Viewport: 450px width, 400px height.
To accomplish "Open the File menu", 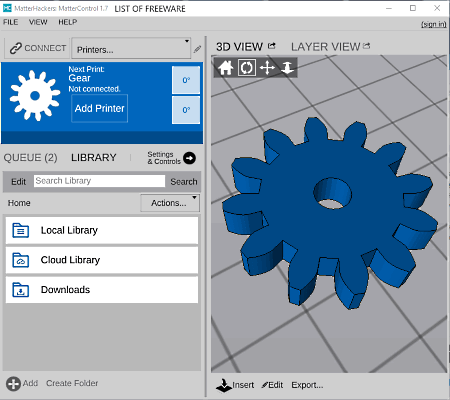I will pos(10,22).
